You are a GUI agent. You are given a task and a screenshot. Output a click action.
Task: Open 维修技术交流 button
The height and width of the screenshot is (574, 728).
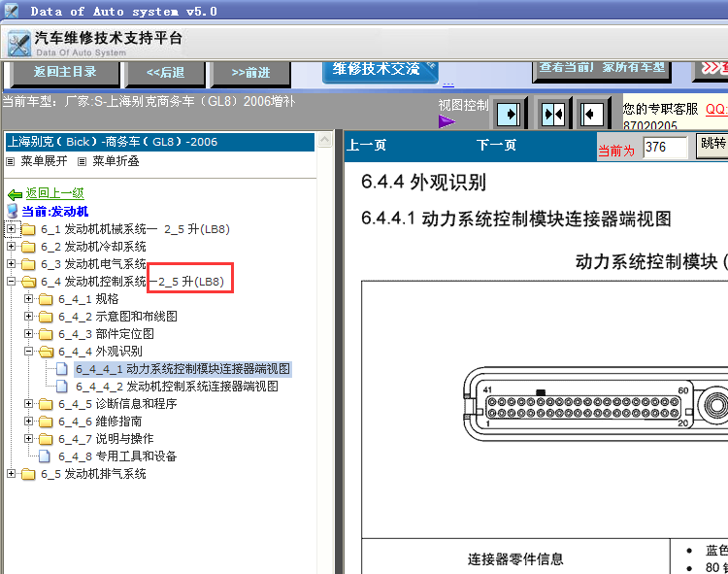point(380,71)
